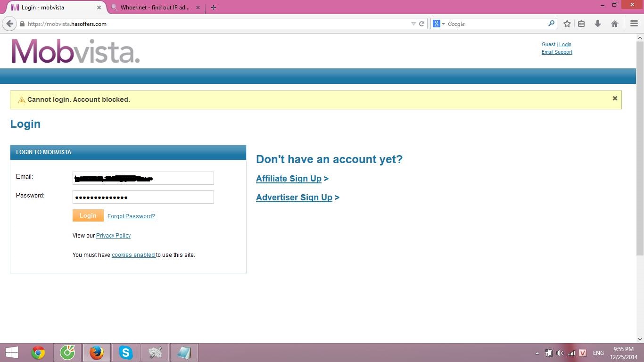This screenshot has width=644, height=362.
Task: Minimize the Firefox window
Action: point(603,5)
